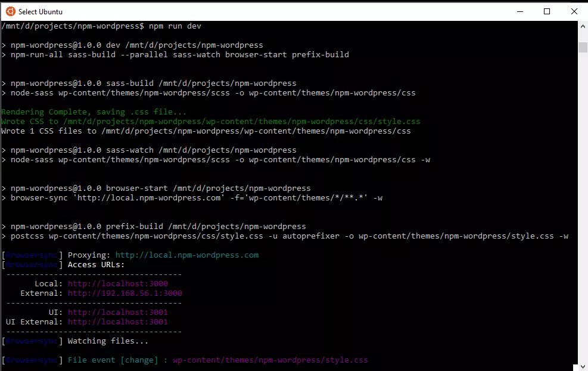Image resolution: width=588 pixels, height=371 pixels.
Task: Maximize the Ubuntu terminal window
Action: coord(547,12)
